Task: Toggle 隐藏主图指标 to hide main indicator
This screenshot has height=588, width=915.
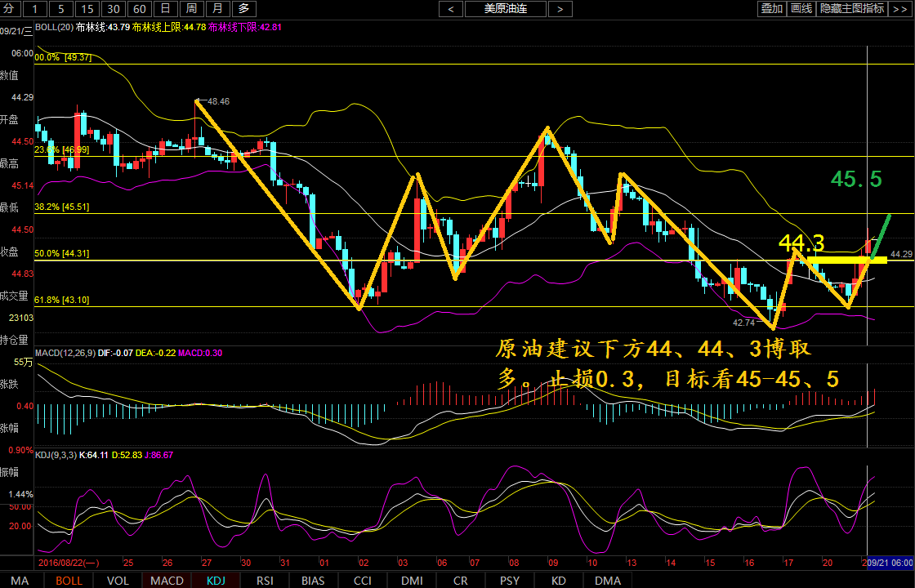Action: pyautogui.click(x=851, y=9)
